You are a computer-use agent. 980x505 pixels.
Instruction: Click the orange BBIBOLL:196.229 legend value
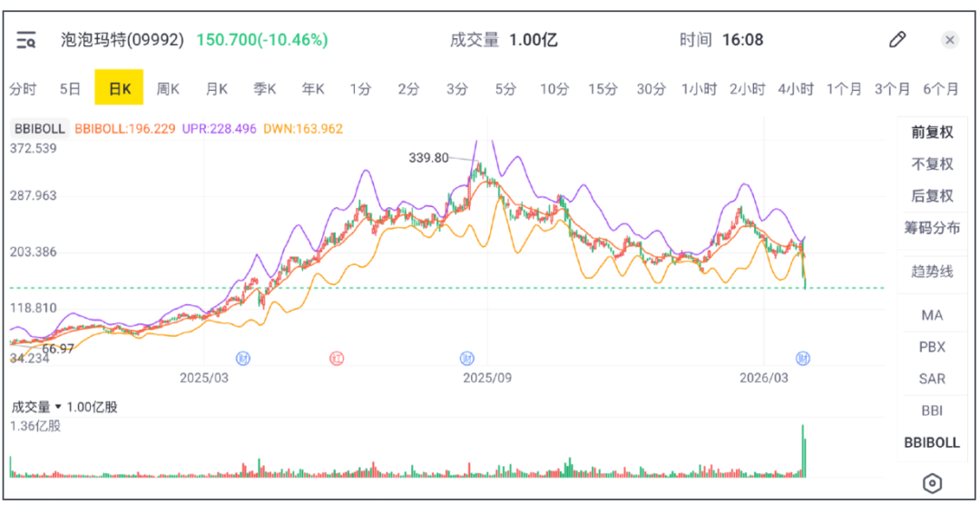pos(125,129)
